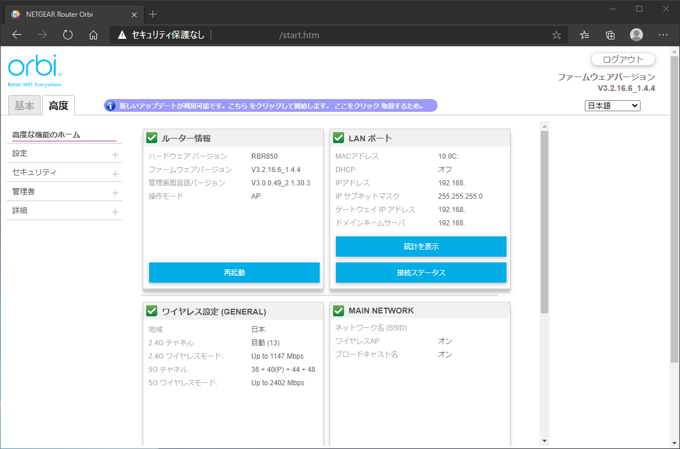Viewport: 680px width, 449px height.
Task: Switch to the 基本 tab
Action: 24,105
